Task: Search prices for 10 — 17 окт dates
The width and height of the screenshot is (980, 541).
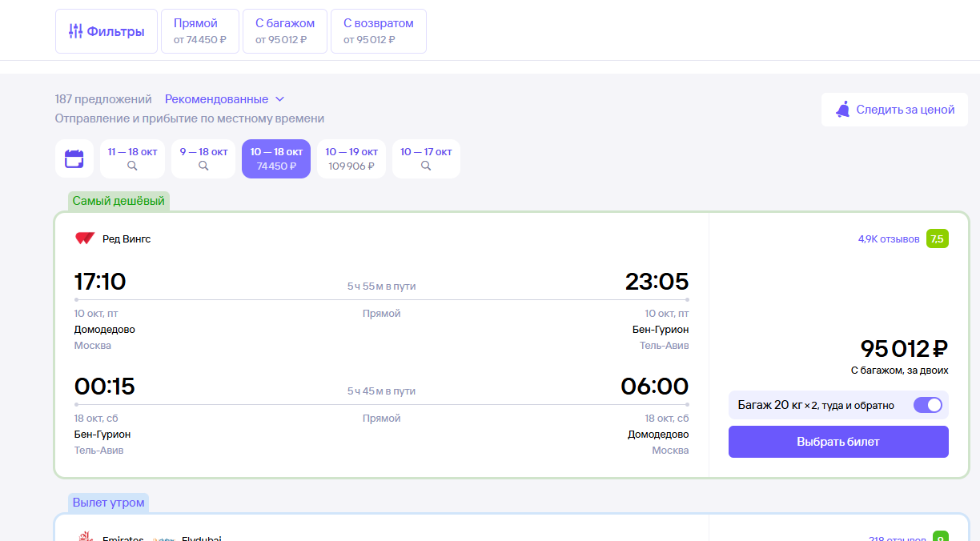Action: 426,158
